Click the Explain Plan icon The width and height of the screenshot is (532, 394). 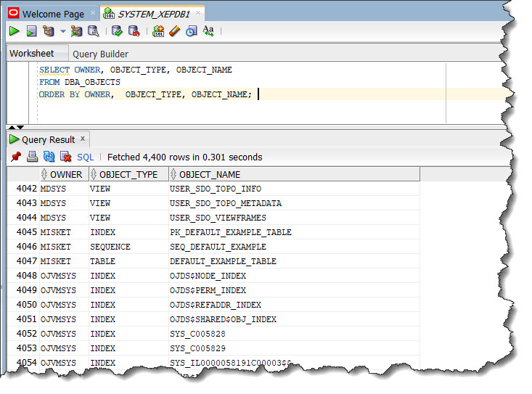(49, 31)
